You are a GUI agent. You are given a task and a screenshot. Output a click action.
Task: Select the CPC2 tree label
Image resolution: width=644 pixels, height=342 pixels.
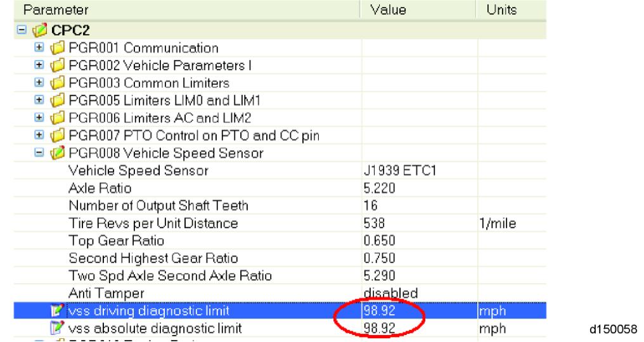[70, 30]
